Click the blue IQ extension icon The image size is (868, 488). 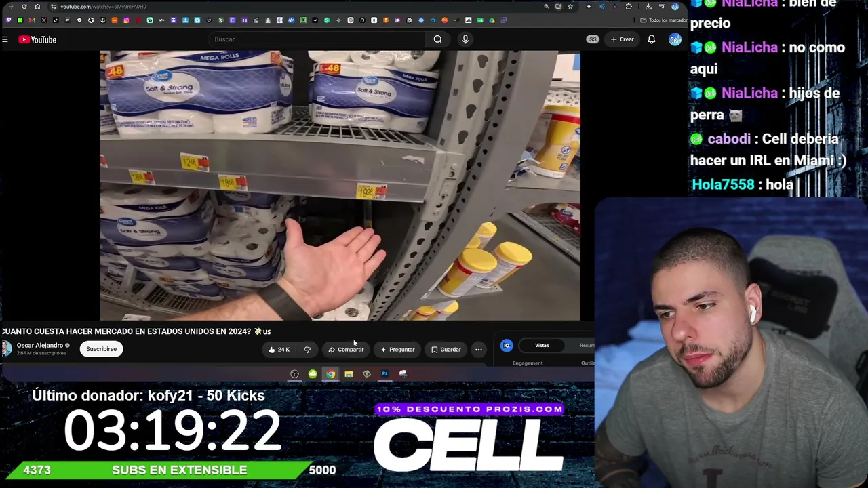[x=507, y=346]
